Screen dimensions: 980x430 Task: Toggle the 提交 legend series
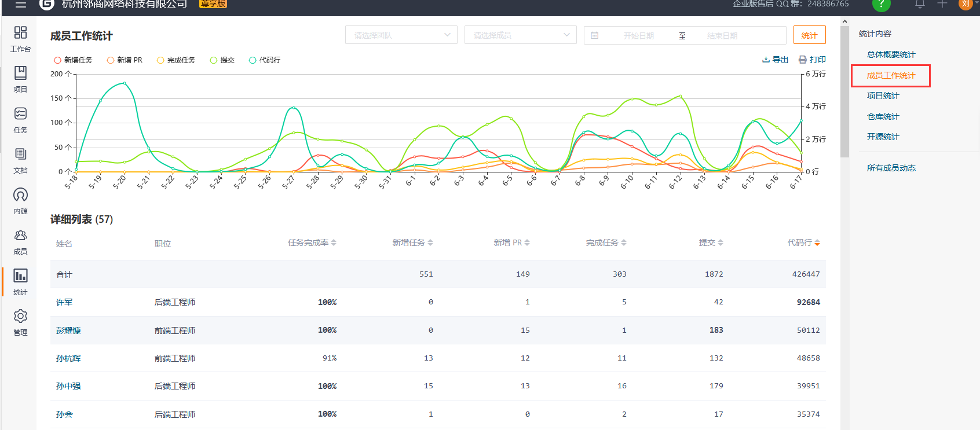222,60
